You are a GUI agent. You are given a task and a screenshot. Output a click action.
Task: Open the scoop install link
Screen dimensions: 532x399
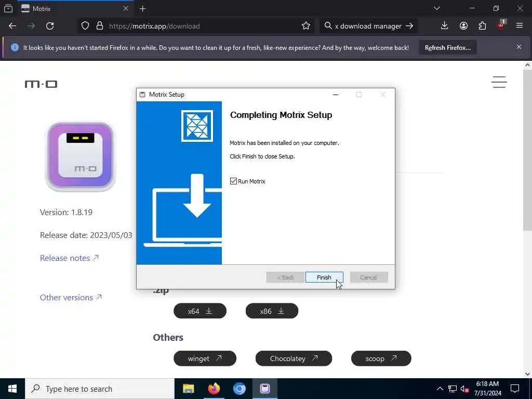[x=381, y=358]
